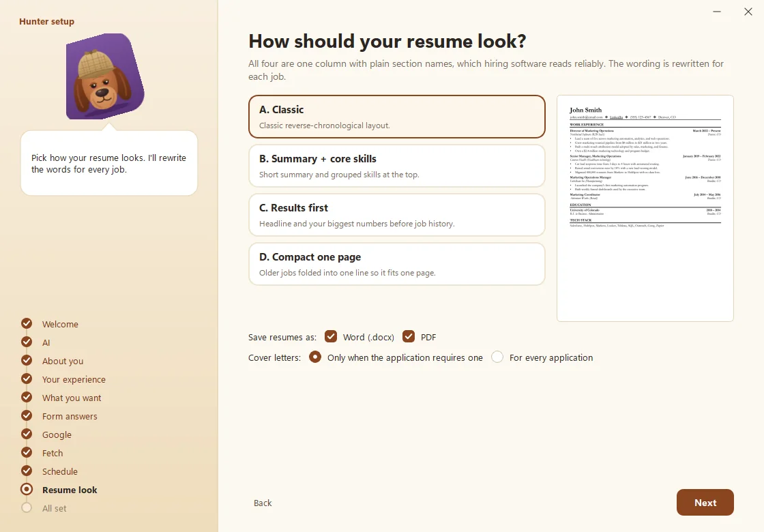
Task: Click 'Short summary and grouped skills' description
Action: point(339,175)
